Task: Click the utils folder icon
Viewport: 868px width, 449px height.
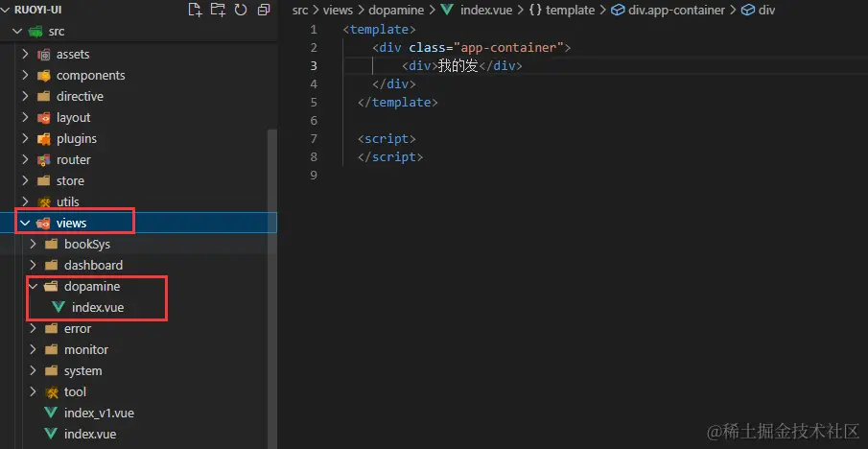Action: pyautogui.click(x=44, y=201)
